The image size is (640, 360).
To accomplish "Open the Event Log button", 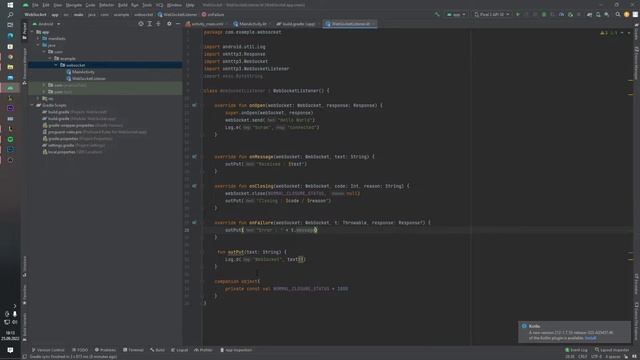I will click(x=576, y=350).
